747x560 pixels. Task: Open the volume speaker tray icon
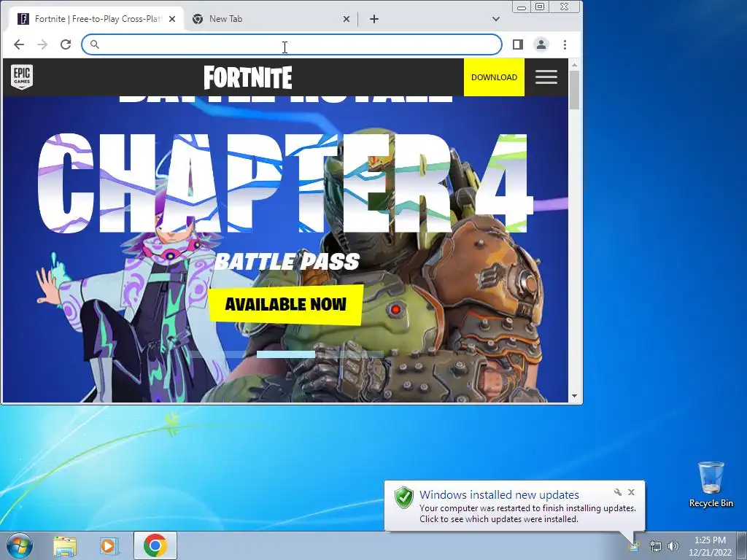pos(673,546)
